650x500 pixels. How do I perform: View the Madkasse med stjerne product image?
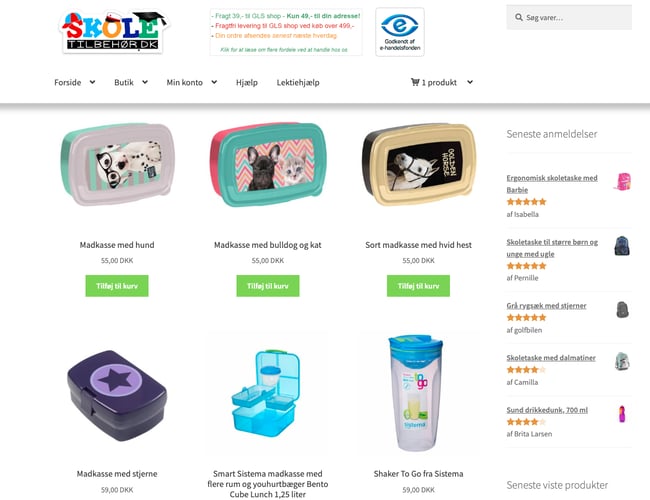pyautogui.click(x=117, y=395)
